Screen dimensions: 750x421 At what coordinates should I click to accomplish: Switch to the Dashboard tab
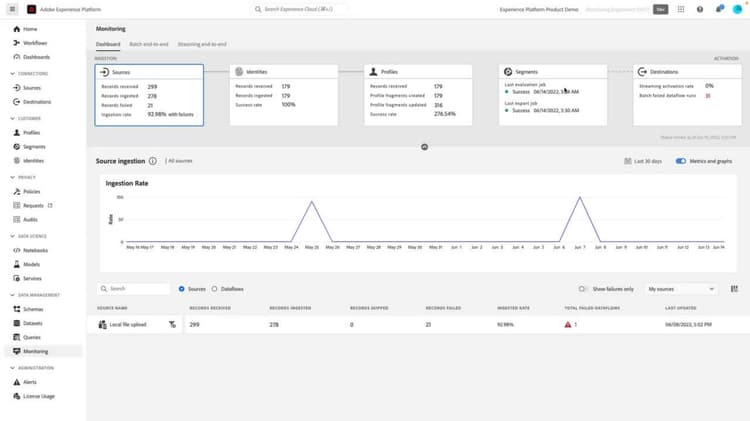[x=108, y=44]
